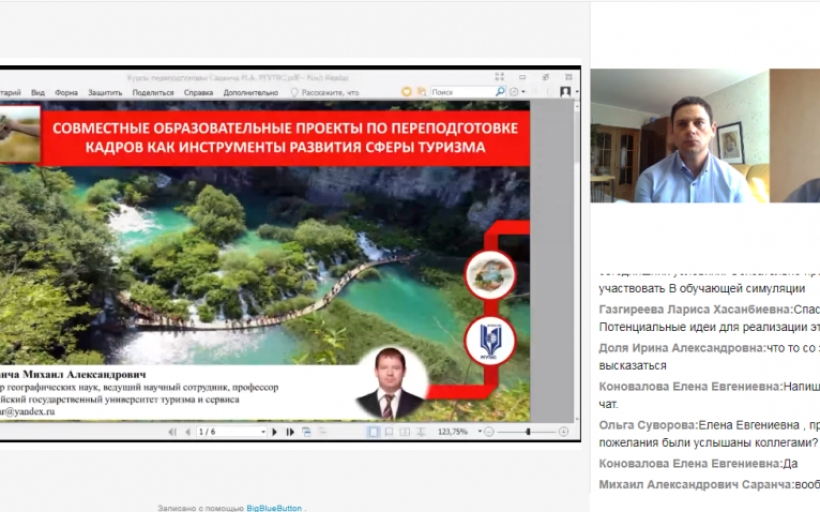This screenshot has height=512, width=820.
Task: Click chat name Газгиреева Лариса Хасанбиевна
Action: tap(696, 309)
